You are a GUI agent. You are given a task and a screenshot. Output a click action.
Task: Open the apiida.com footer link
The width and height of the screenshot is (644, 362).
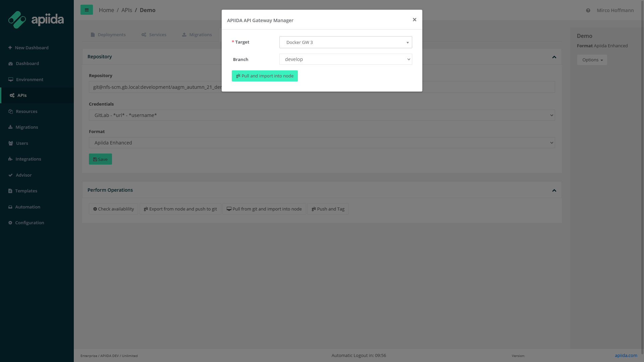[x=626, y=355]
